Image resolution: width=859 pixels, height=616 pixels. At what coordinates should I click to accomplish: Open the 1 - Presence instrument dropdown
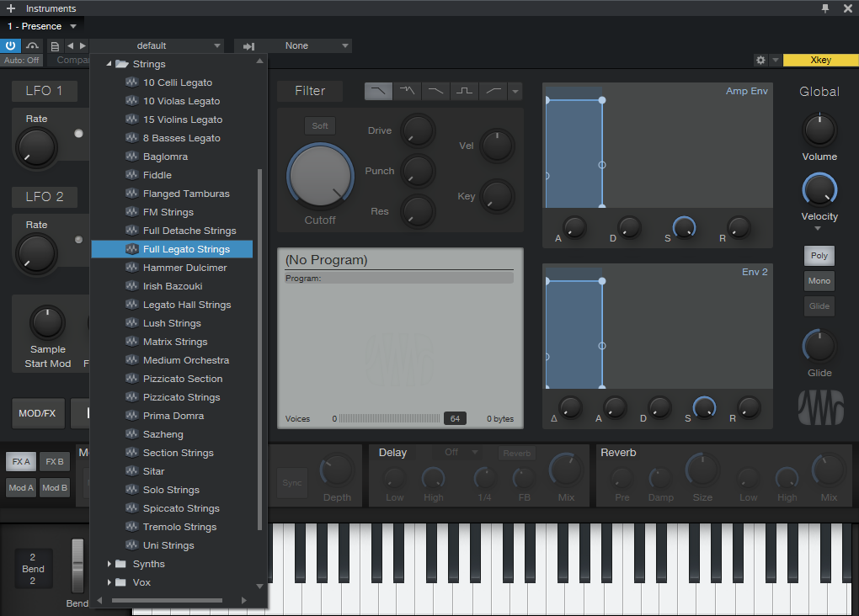41,26
